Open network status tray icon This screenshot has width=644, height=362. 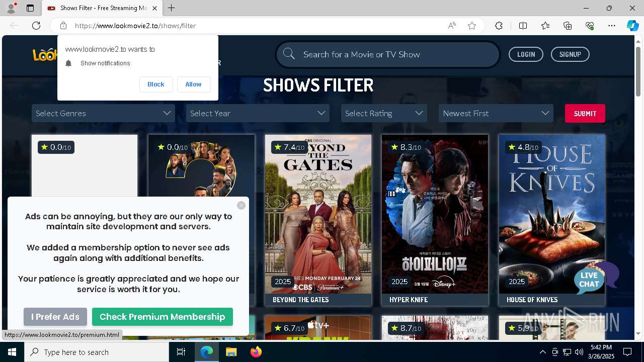tap(567, 352)
